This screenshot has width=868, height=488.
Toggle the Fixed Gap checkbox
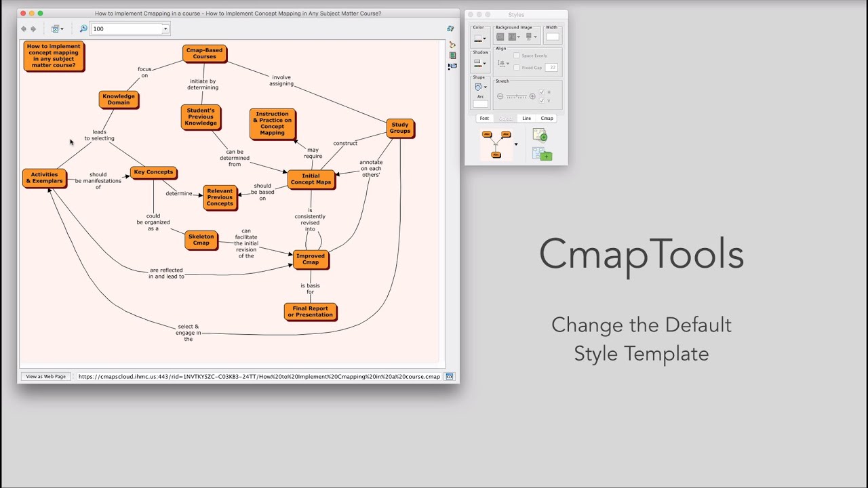click(517, 67)
